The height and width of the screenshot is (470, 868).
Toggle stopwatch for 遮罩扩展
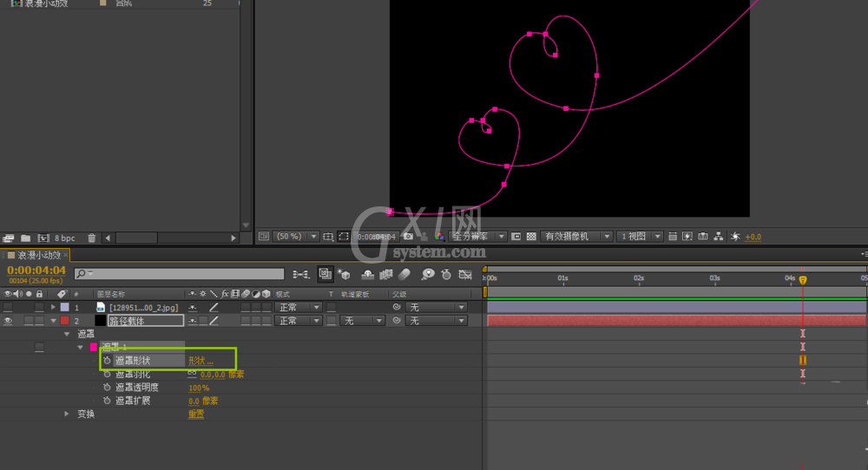point(107,401)
